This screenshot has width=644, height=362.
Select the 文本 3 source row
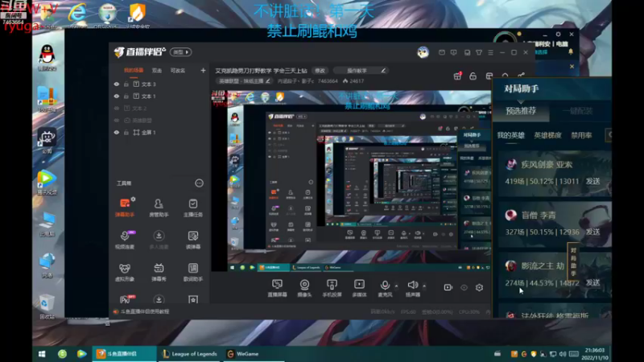click(159, 84)
